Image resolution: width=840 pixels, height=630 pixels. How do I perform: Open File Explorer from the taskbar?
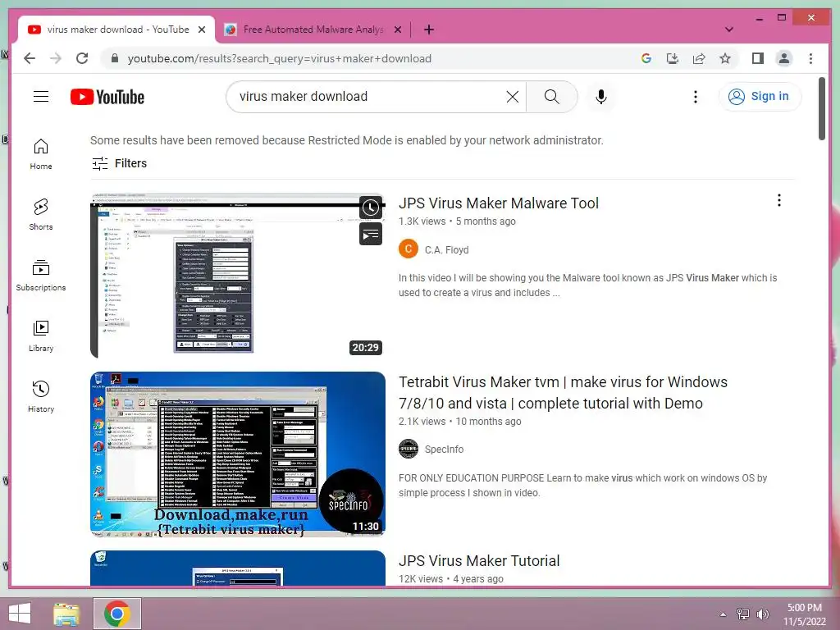66,614
